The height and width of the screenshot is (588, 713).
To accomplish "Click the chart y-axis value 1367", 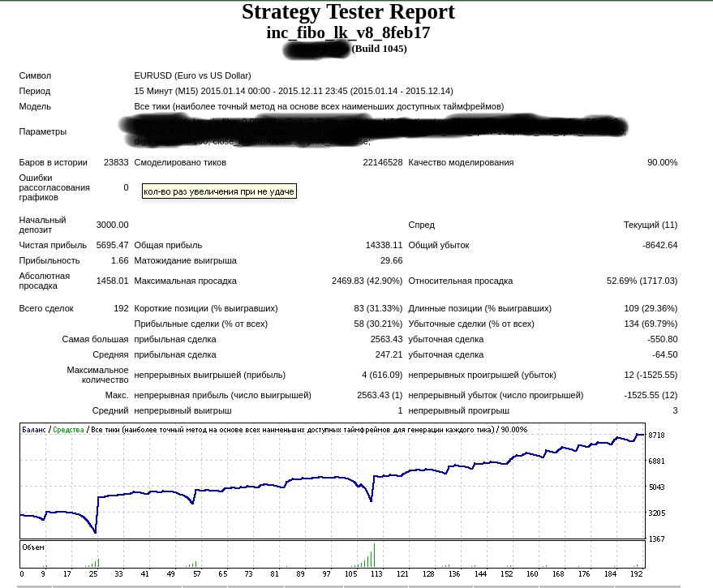I will point(656,539).
